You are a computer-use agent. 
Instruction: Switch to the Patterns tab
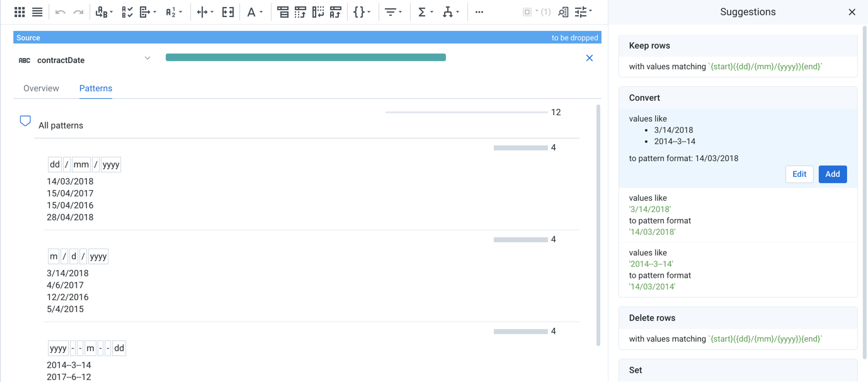(x=96, y=88)
